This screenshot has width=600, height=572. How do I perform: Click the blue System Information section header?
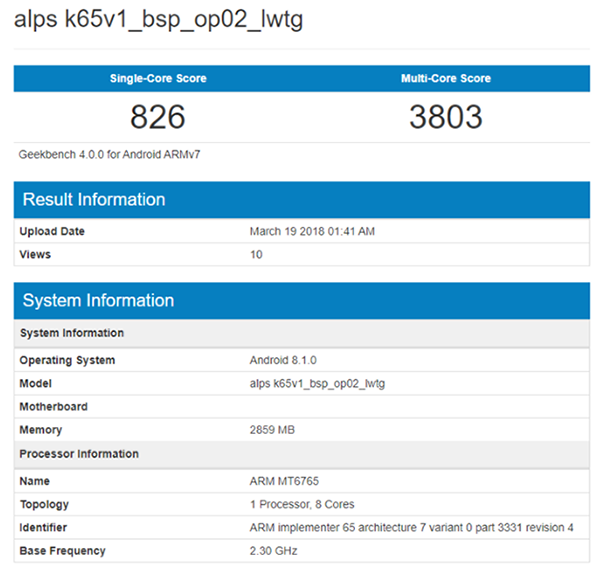[98, 300]
